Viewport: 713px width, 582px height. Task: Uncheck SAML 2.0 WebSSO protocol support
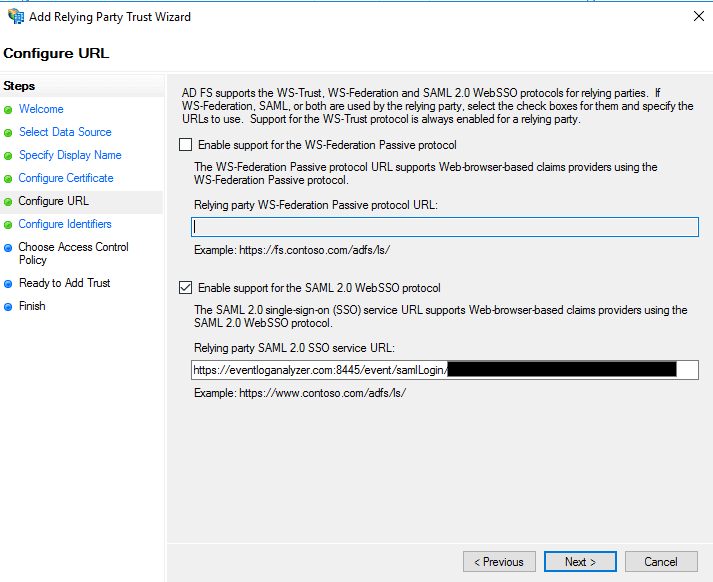pos(186,288)
